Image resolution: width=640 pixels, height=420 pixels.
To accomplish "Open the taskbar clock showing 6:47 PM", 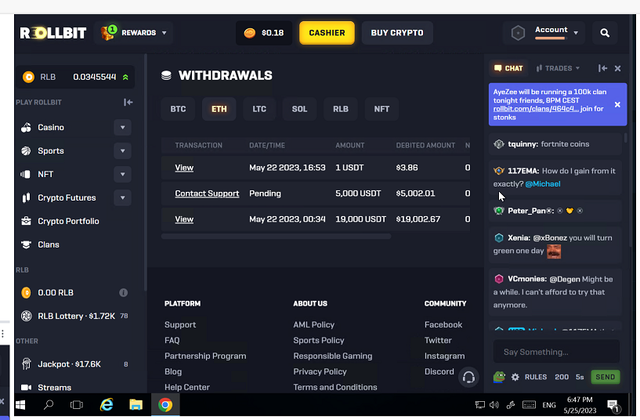I will click(x=580, y=405).
